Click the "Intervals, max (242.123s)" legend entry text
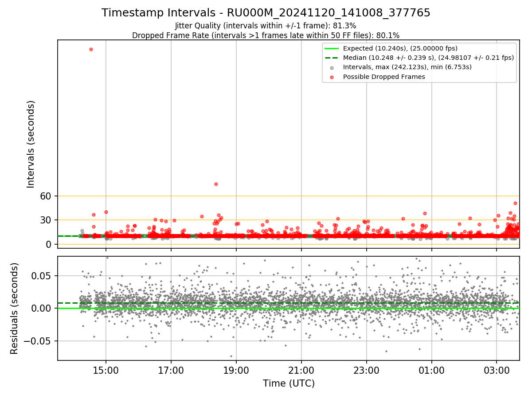The height and width of the screenshot is (399, 532). point(407,67)
